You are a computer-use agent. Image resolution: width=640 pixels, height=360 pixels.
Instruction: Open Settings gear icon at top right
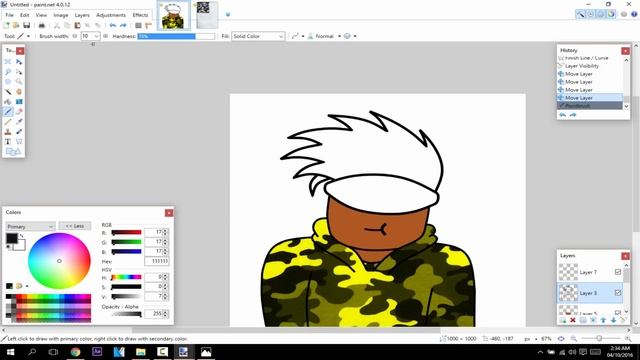[624, 14]
